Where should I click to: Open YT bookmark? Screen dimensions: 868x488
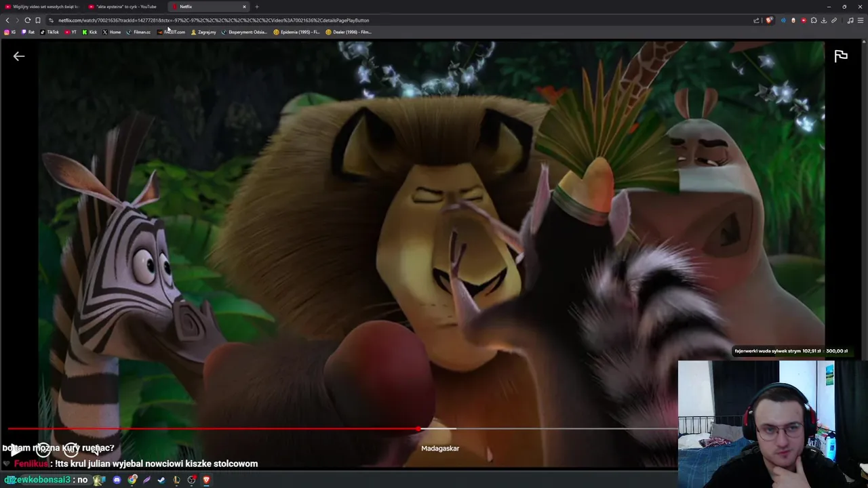click(x=71, y=32)
